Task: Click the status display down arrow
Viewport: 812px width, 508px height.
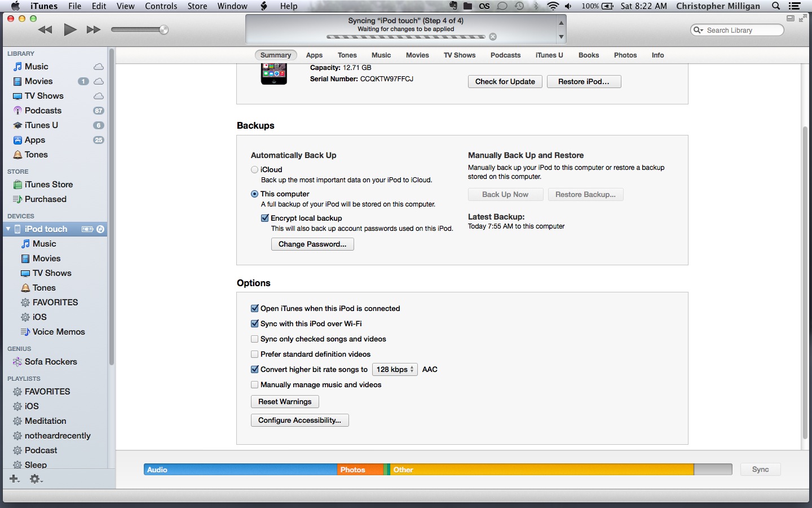Action: click(561, 37)
